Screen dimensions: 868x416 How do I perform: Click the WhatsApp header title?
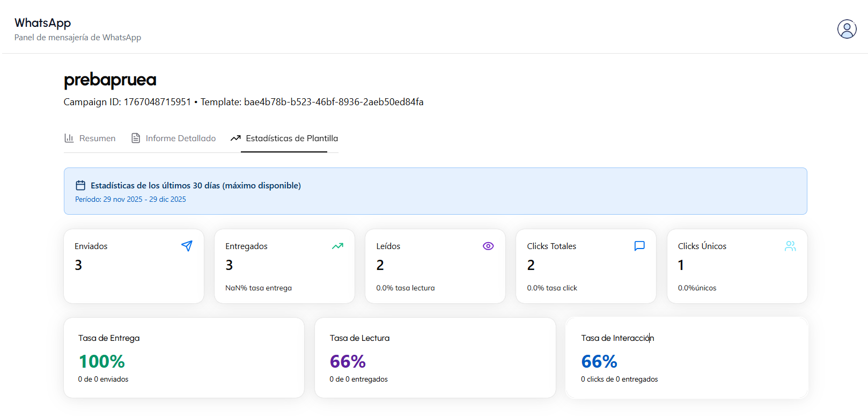coord(42,23)
